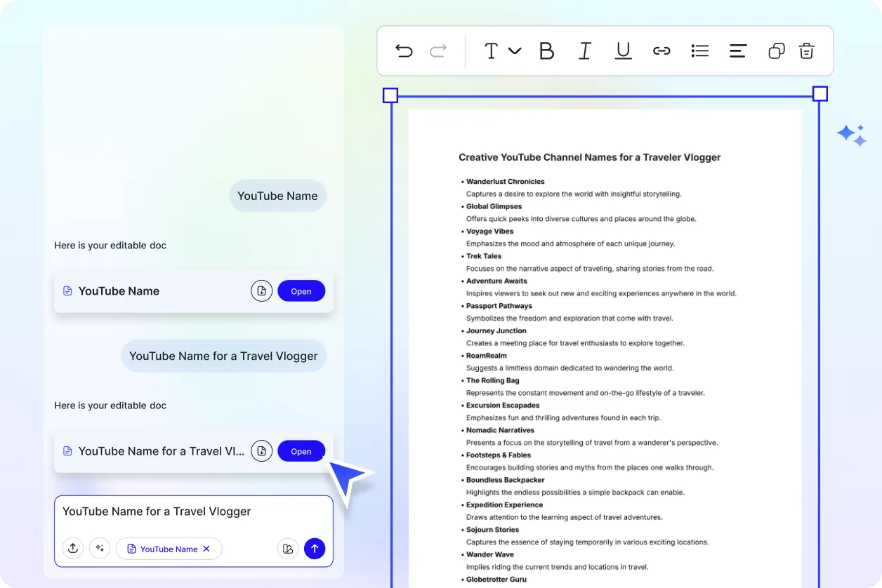Click the RoamRealm bullet

point(487,356)
